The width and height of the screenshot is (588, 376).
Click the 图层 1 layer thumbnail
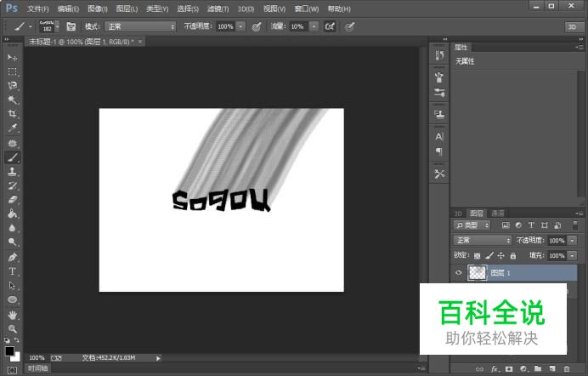click(x=477, y=273)
